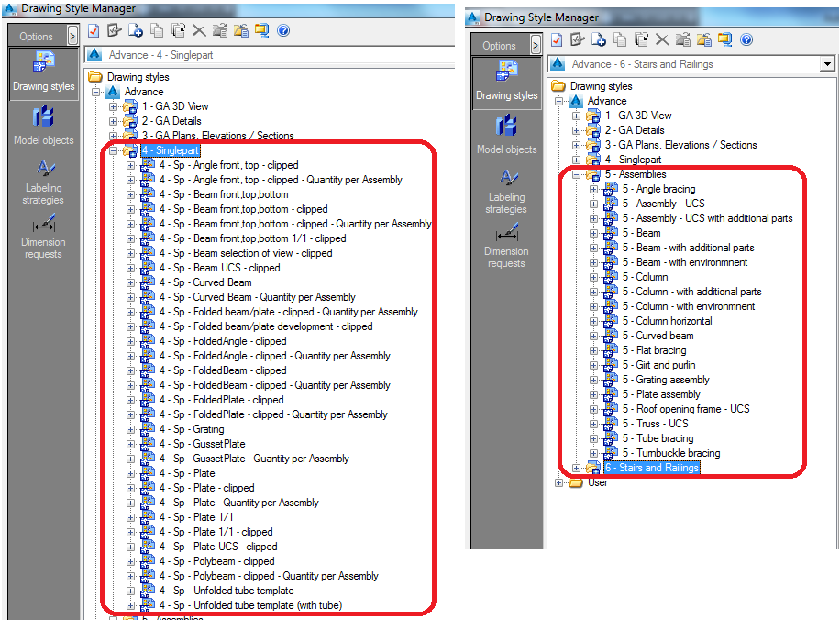Select 5 - Beam - with environmnent
The image size is (840, 630).
(x=685, y=262)
